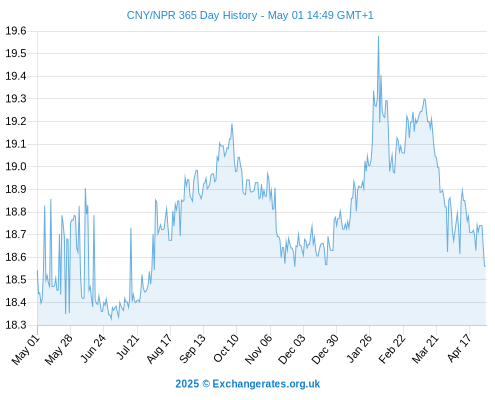Viewport: 495px width, 400px height.
Task: Select the Jan 26 x-axis date label
Action: [359, 349]
